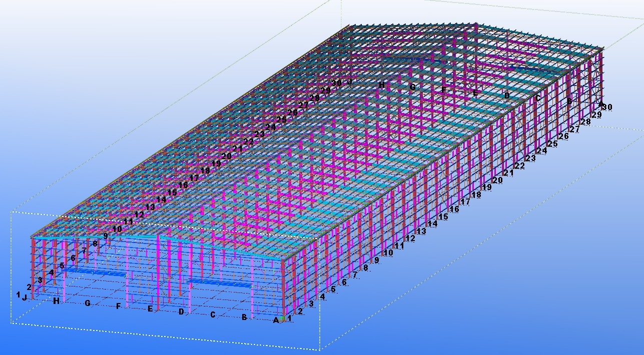Select grid letter G on the ground grid
The height and width of the screenshot is (355, 644).
[88, 303]
